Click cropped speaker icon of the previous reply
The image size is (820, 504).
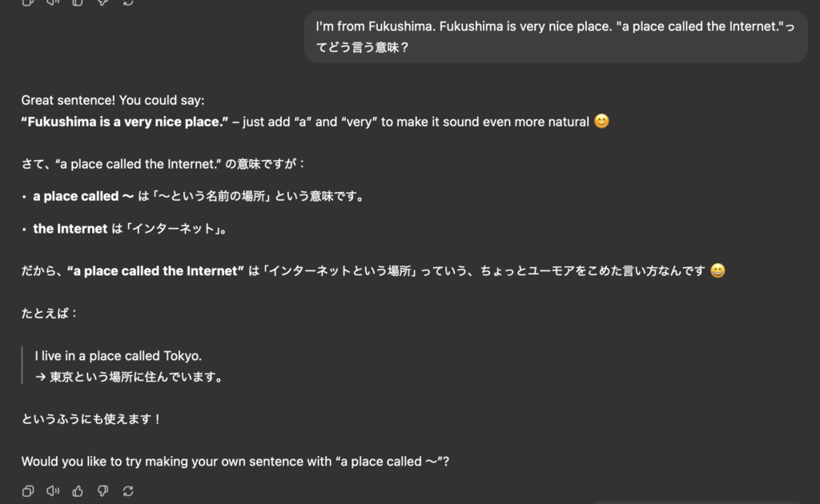(53, 2)
